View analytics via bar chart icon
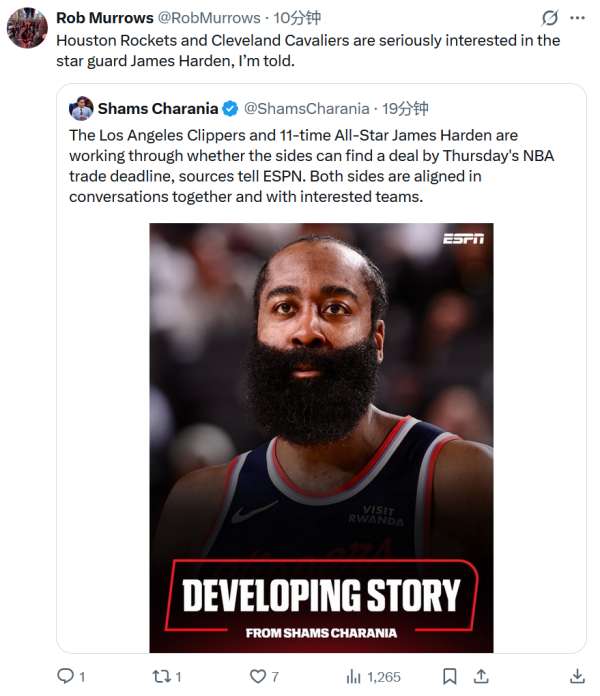The image size is (600, 696). click(353, 676)
